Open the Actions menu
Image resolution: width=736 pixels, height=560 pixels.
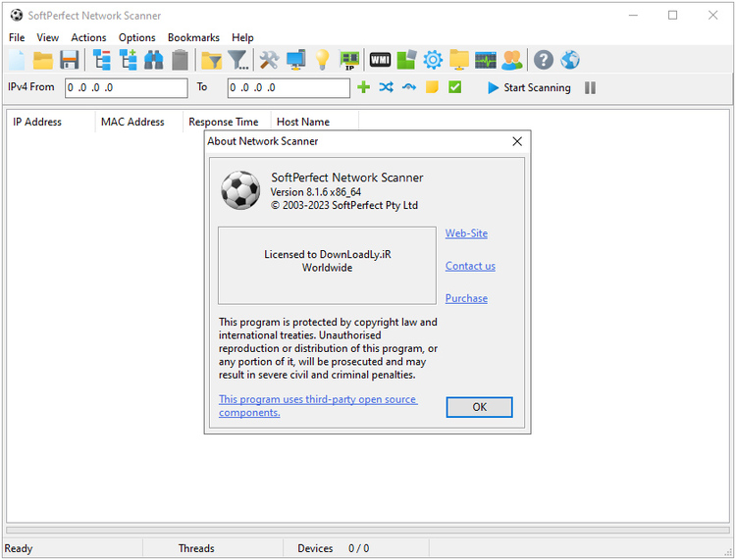tap(88, 37)
